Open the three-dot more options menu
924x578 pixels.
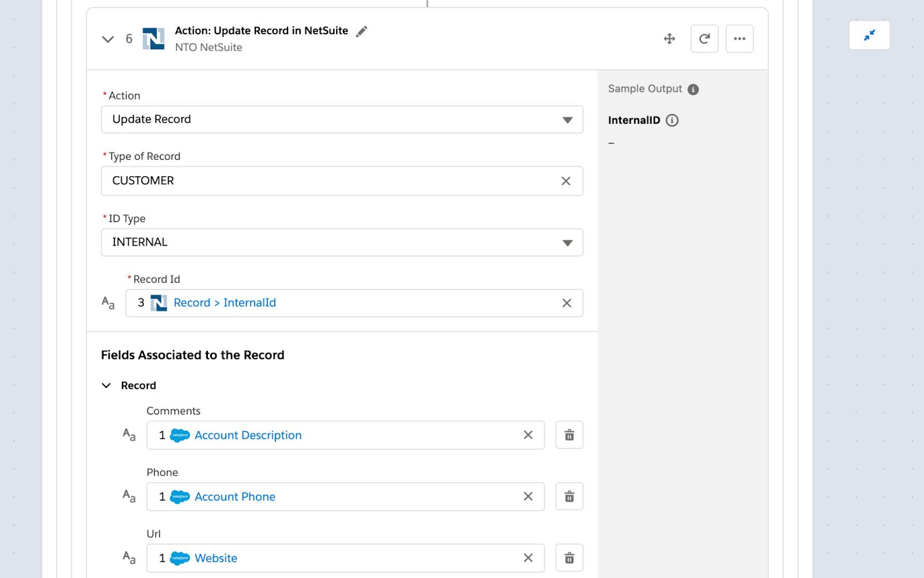click(x=739, y=39)
